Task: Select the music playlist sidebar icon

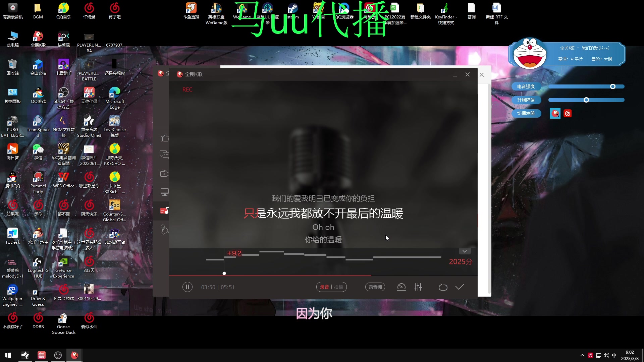Action: point(164,210)
